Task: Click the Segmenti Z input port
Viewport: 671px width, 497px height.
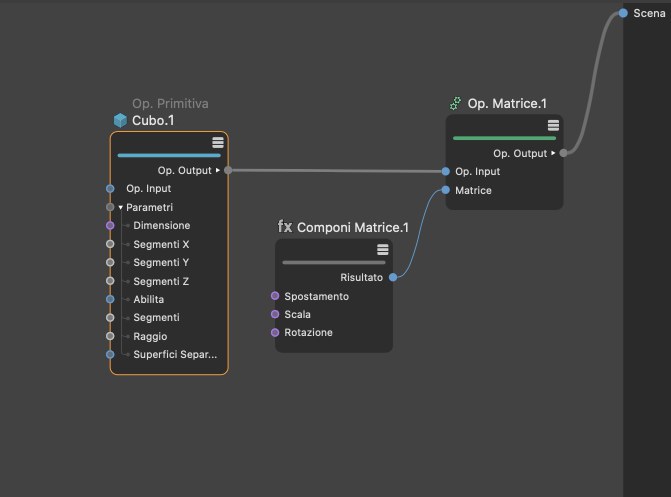Action: 110,281
